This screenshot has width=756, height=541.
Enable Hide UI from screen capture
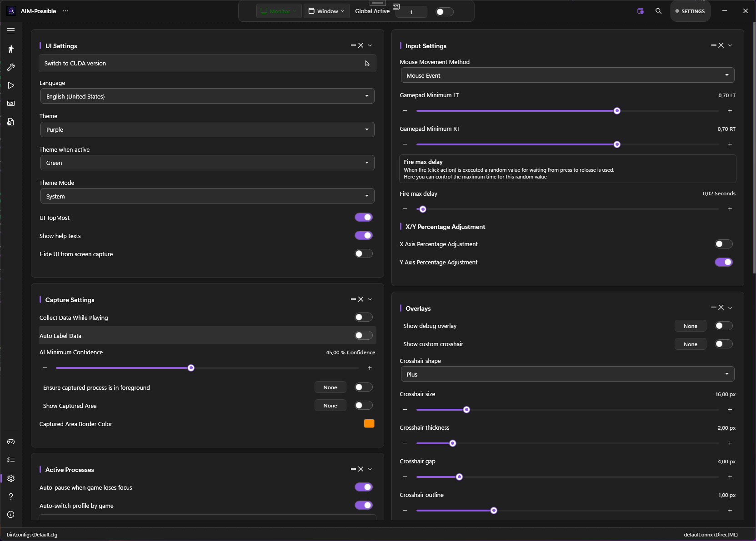pos(364,254)
